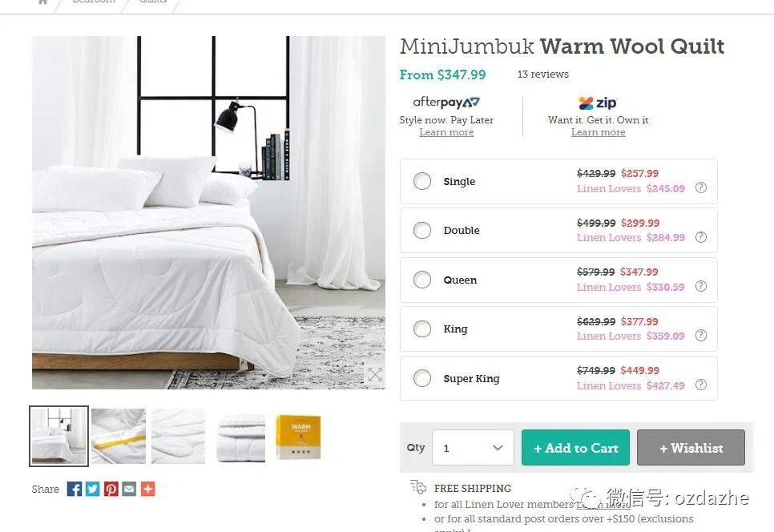
Task: Share the product on Facebook
Action: pyautogui.click(x=74, y=489)
